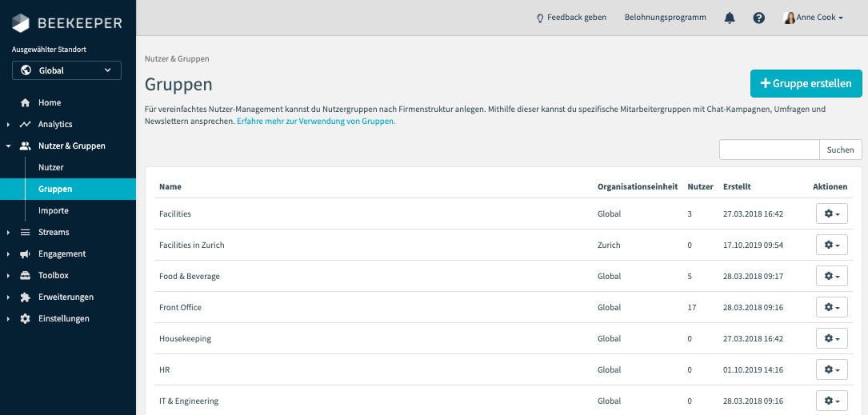
Task: Select the Streams menu label
Action: click(54, 233)
